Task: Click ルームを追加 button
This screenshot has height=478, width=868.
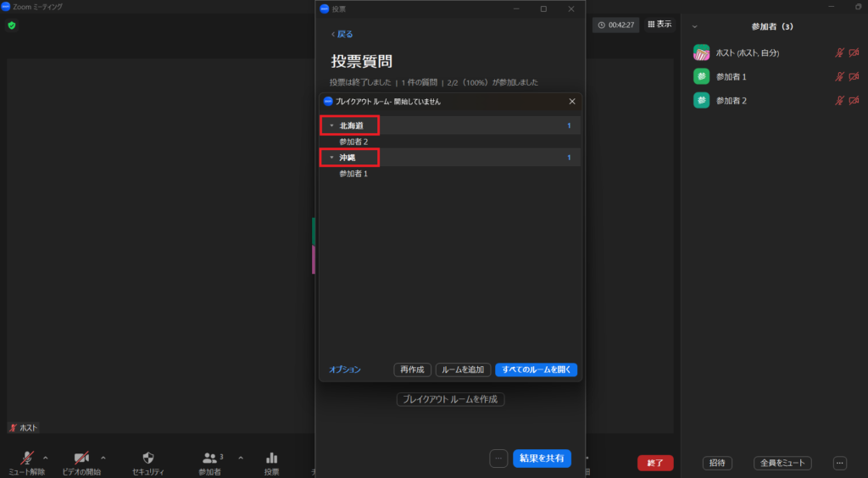Action: pos(463,370)
